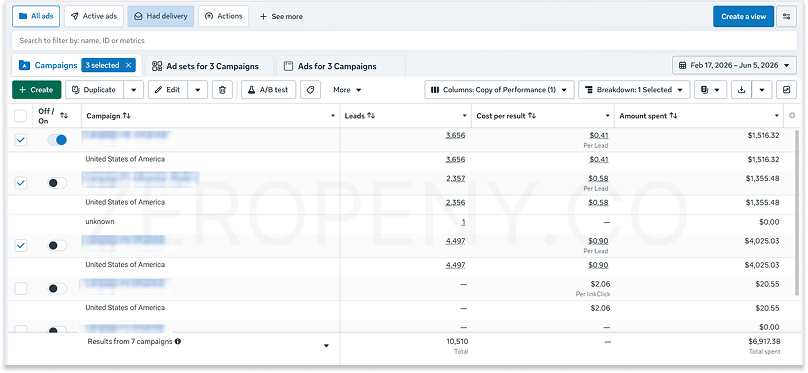The height and width of the screenshot is (373, 808).
Task: Open the More menu
Action: pos(347,90)
